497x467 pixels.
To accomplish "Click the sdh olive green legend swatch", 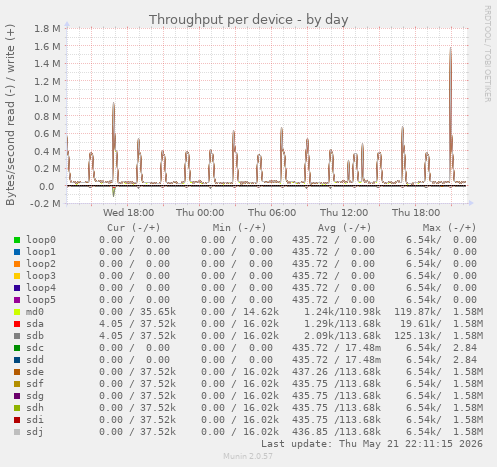I will click(17, 408).
